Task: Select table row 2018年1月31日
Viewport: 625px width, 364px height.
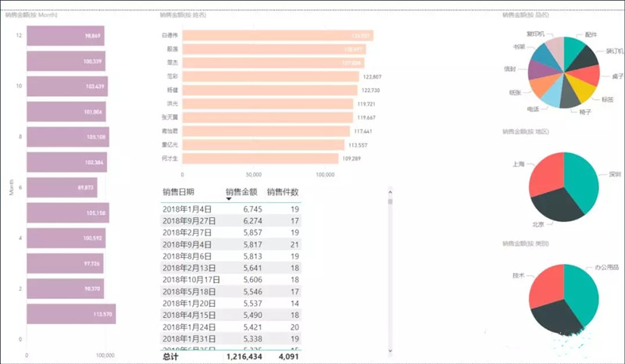Action: (231, 338)
